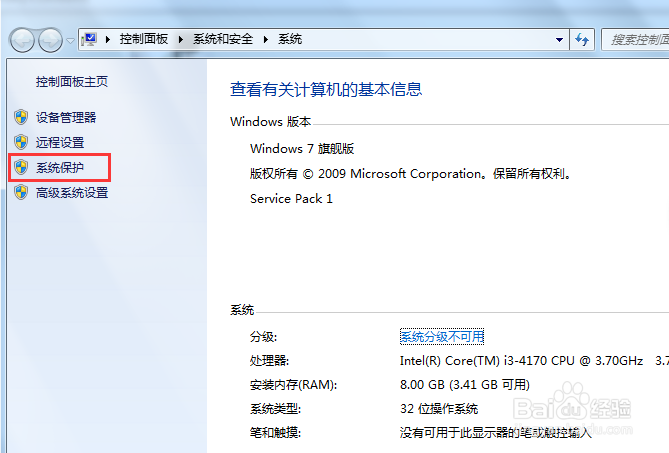Click the 系统 section header label
Viewport: 669px width, 453px height.
pos(242,310)
